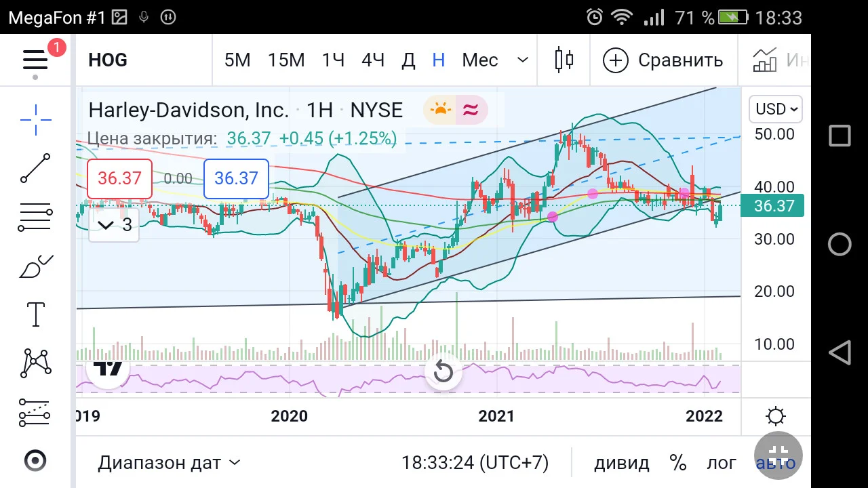This screenshot has height=488, width=868.
Task: Open Диапазон дат date range menu
Action: click(x=169, y=463)
